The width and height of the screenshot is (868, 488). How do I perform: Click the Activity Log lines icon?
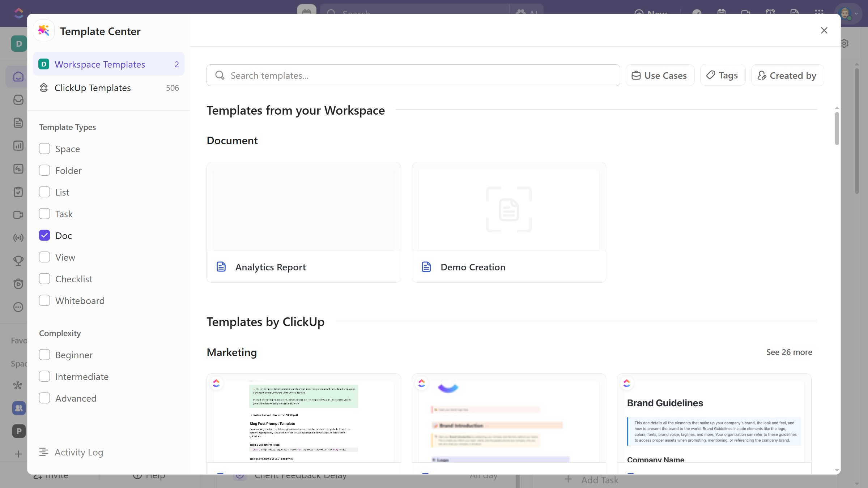[x=44, y=452]
